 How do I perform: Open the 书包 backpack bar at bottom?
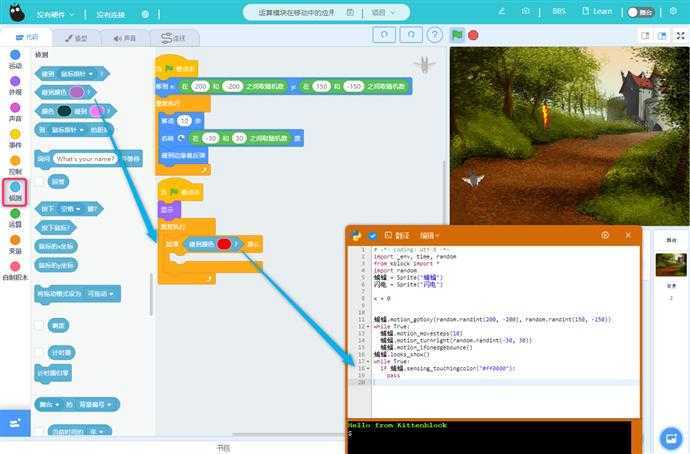223,448
